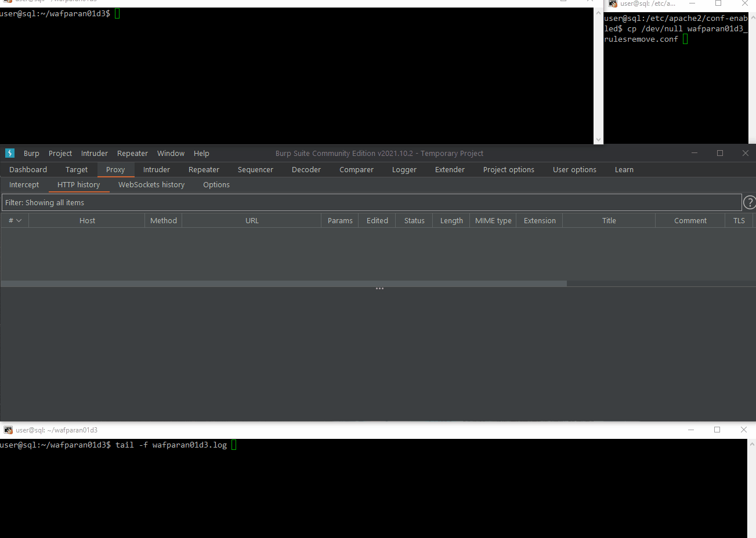The width and height of the screenshot is (756, 538).
Task: Sort by the Title column header
Action: pyautogui.click(x=609, y=221)
